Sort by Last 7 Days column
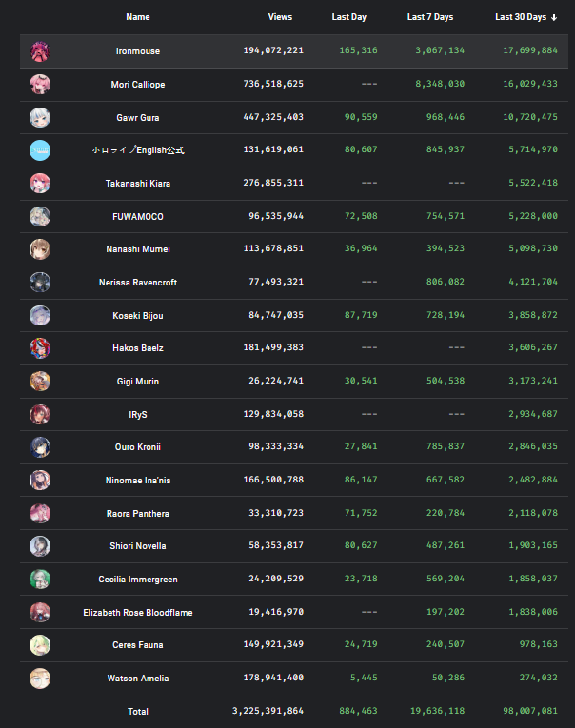The height and width of the screenshot is (728, 575). [430, 17]
